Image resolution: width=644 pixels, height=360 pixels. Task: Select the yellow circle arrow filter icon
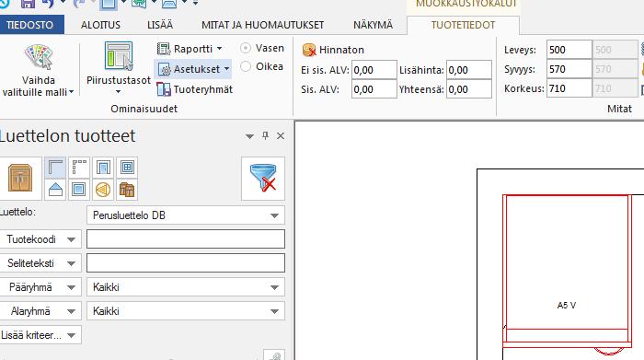(103, 190)
